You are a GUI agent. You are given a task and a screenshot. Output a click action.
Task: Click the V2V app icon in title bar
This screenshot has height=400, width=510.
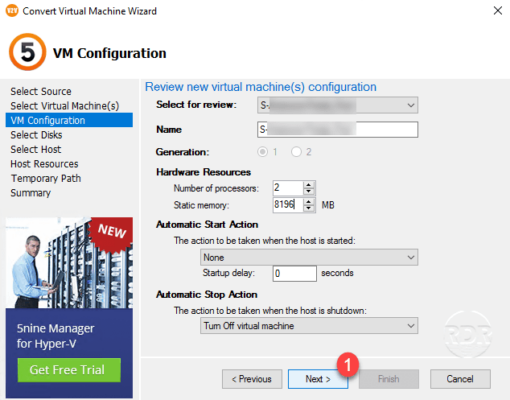click(12, 11)
